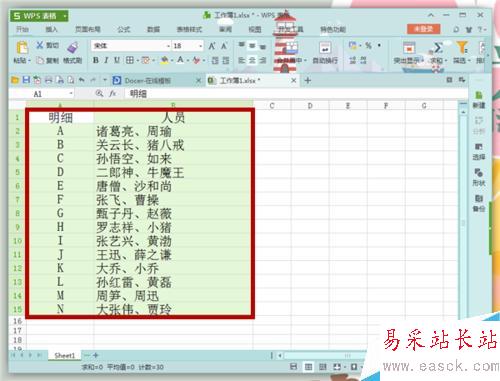Undo the last action
The image size is (500, 381).
[82, 80]
